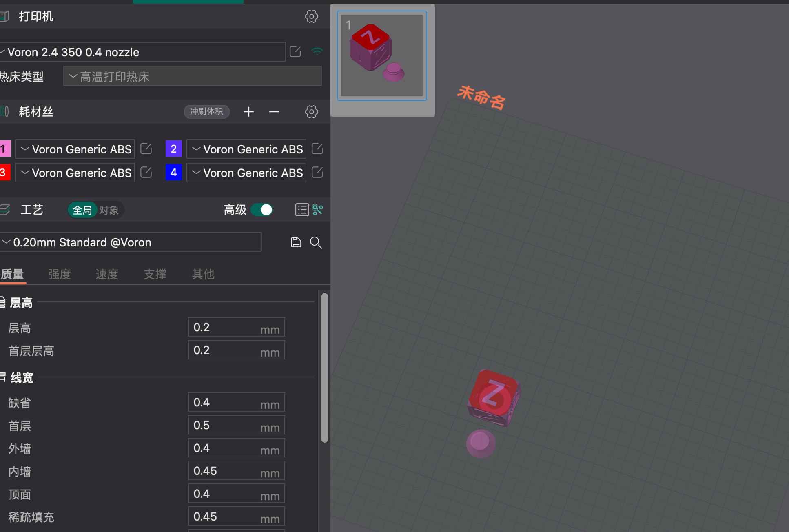Edit the printer preset via pencil button
This screenshot has height=532, width=789.
pyautogui.click(x=295, y=51)
